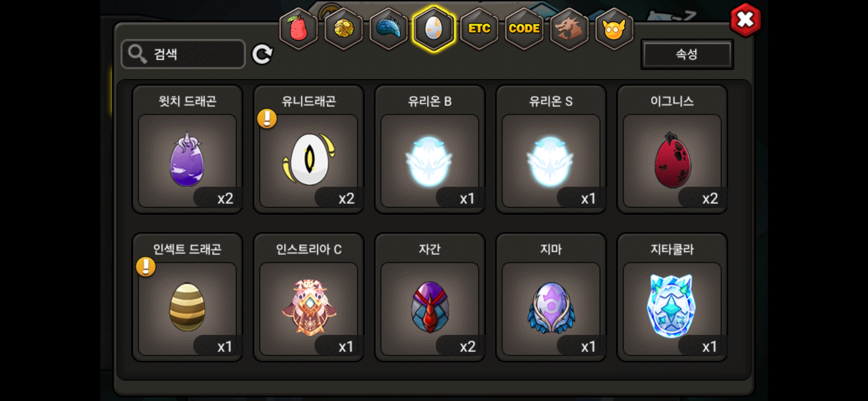The height and width of the screenshot is (401, 868).
Task: Select the egg category tab
Action: (434, 29)
